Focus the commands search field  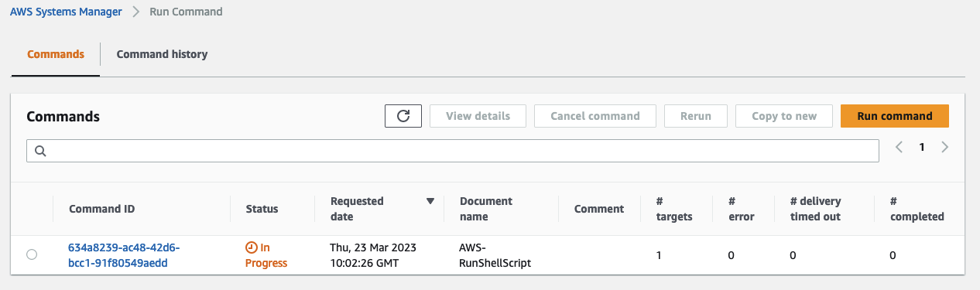453,151
